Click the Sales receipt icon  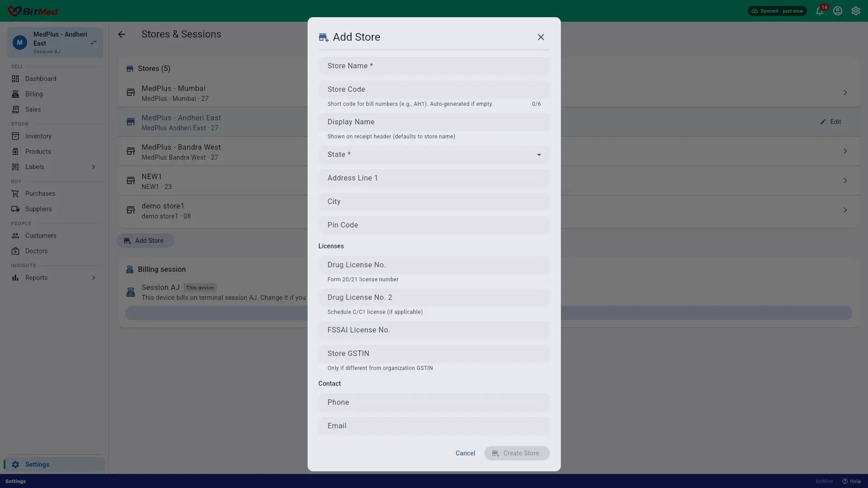coord(15,109)
